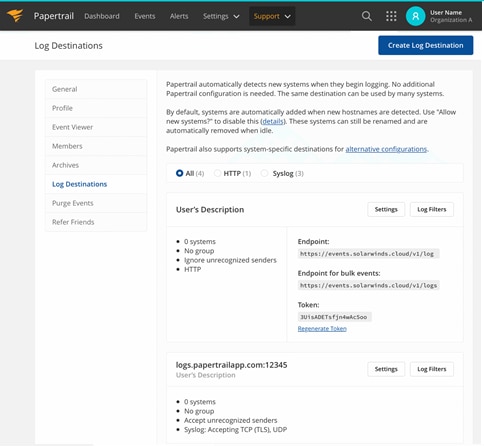Click the user avatar icon
Screen dimensions: 484x447
click(x=415, y=16)
